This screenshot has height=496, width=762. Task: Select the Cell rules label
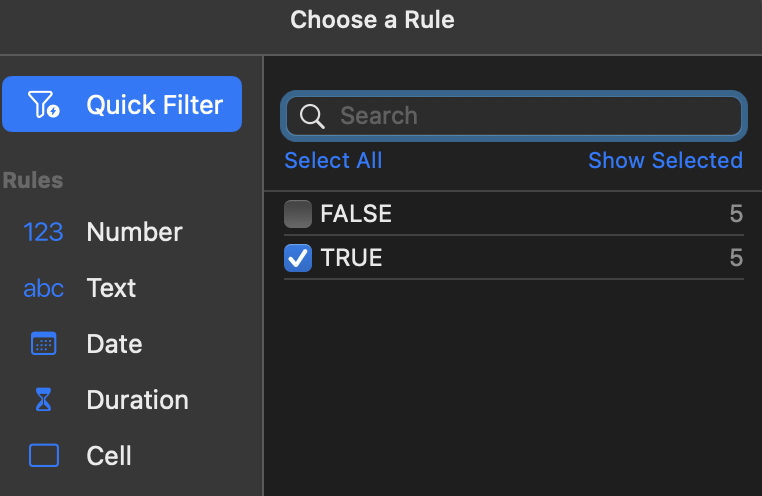click(110, 456)
